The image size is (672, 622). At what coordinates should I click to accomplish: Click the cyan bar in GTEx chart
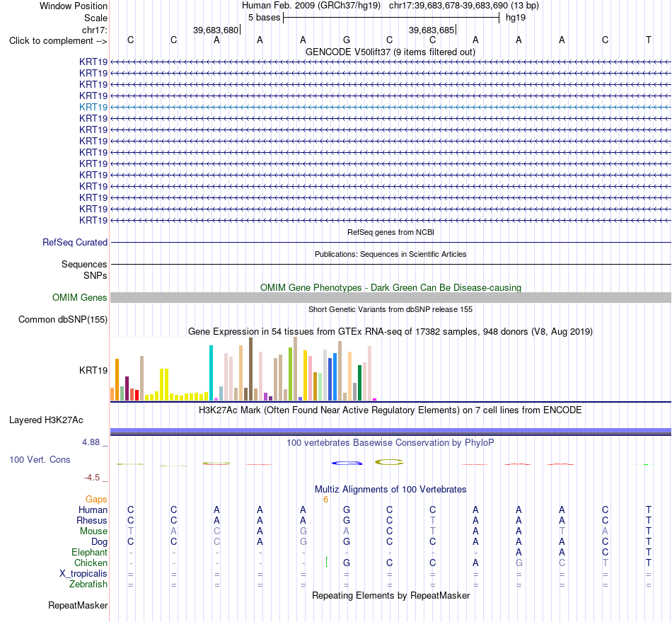211,373
